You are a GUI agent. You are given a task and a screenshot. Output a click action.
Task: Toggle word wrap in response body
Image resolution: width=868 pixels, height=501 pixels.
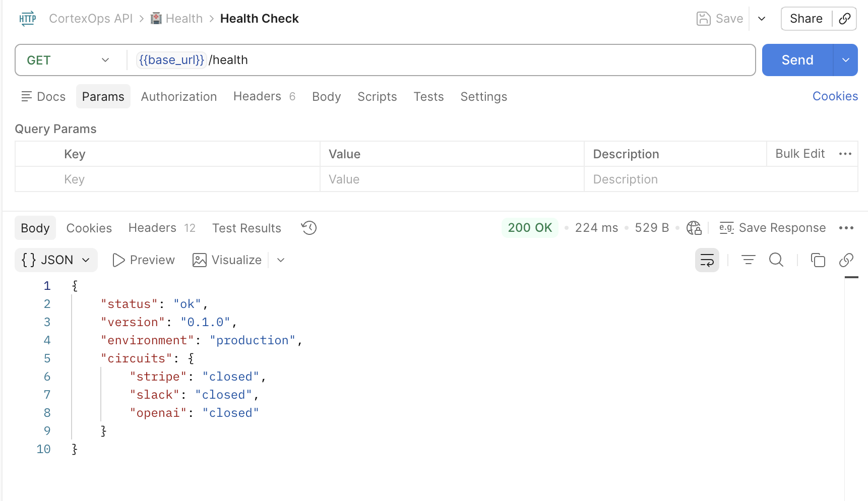point(707,260)
